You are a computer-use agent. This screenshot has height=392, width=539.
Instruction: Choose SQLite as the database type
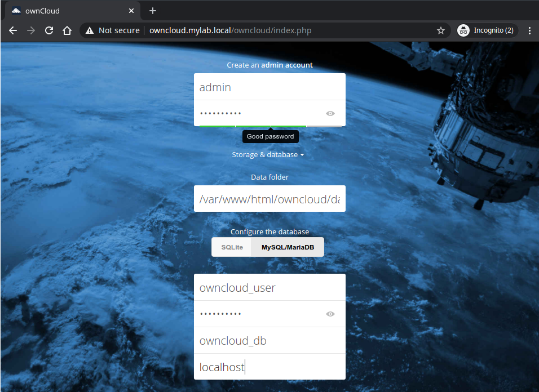(x=232, y=247)
